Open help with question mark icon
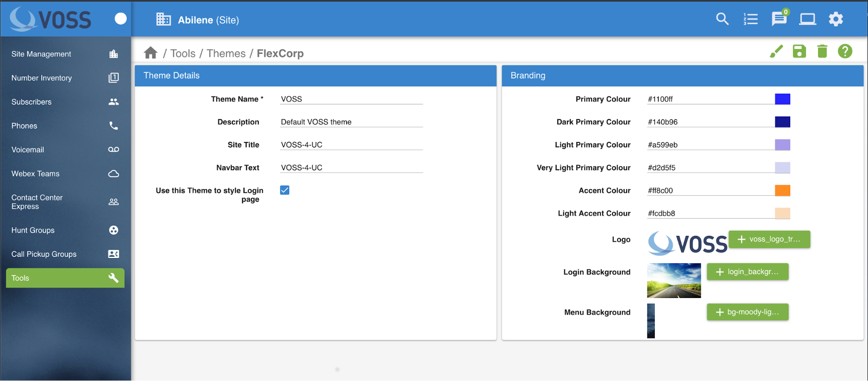This screenshot has height=381, width=868. (x=845, y=51)
